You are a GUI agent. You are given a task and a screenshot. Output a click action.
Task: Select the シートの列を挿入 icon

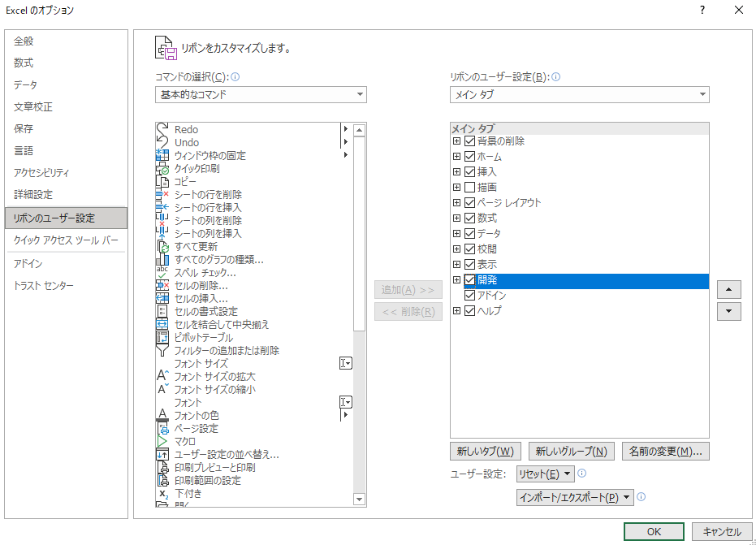click(162, 233)
